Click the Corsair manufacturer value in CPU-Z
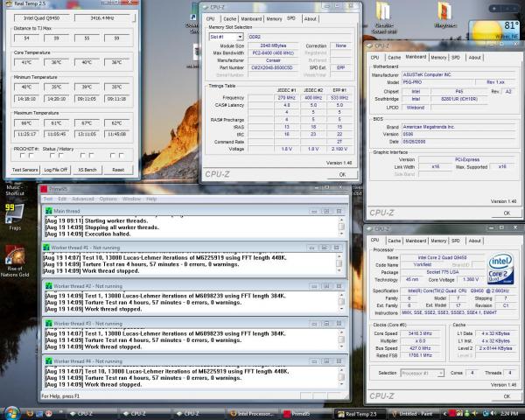Image resolution: width=525 pixels, height=420 pixels. [273, 60]
